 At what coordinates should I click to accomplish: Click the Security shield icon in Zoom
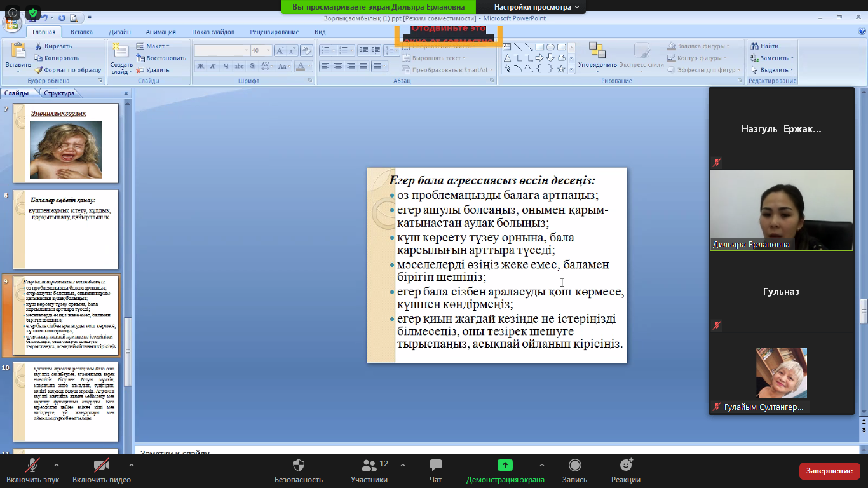pos(299,465)
